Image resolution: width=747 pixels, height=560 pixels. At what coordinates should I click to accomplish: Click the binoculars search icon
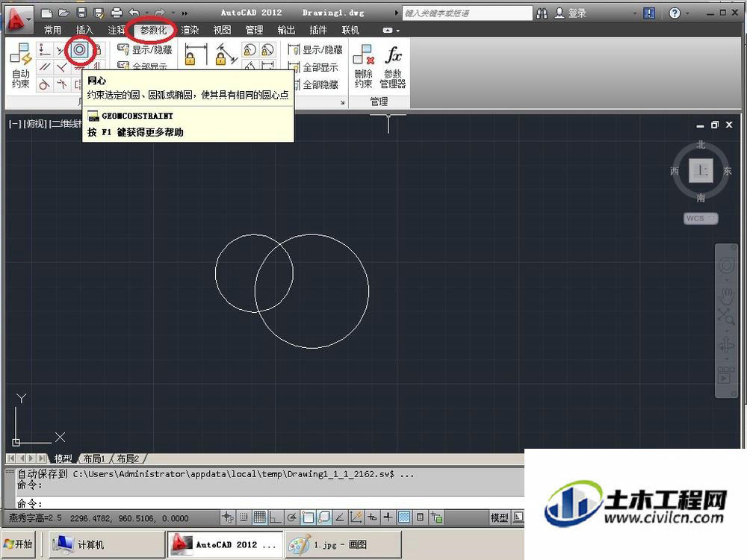click(542, 13)
